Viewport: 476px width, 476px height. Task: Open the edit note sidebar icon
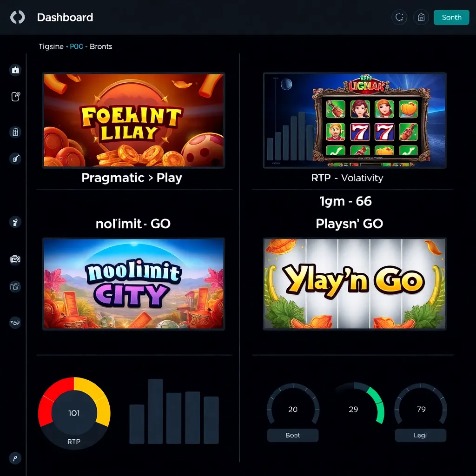coord(15,97)
